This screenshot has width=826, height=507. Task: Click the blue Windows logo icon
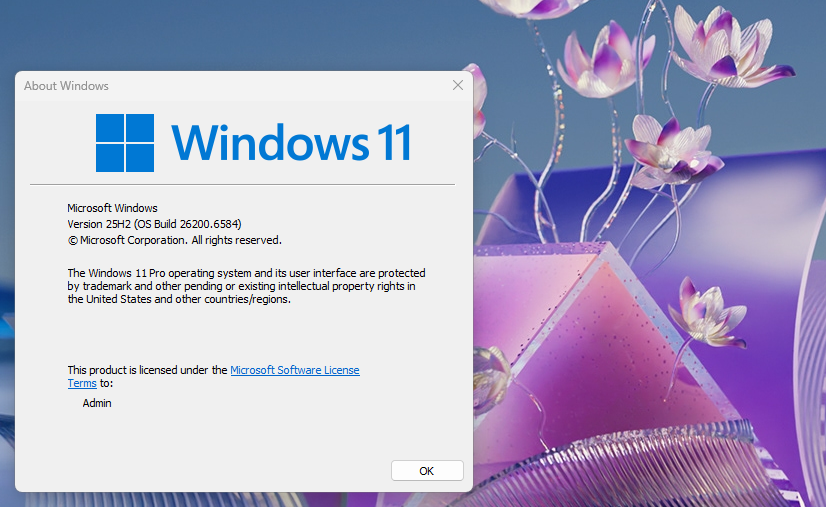(125, 143)
